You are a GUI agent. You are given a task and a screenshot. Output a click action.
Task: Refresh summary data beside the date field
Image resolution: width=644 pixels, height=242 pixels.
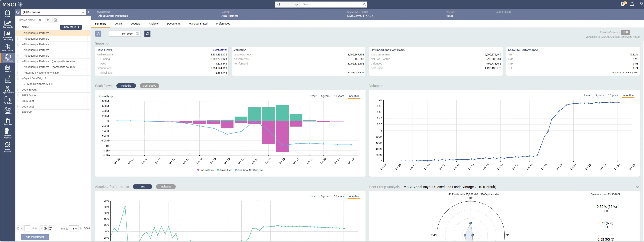[147, 34]
